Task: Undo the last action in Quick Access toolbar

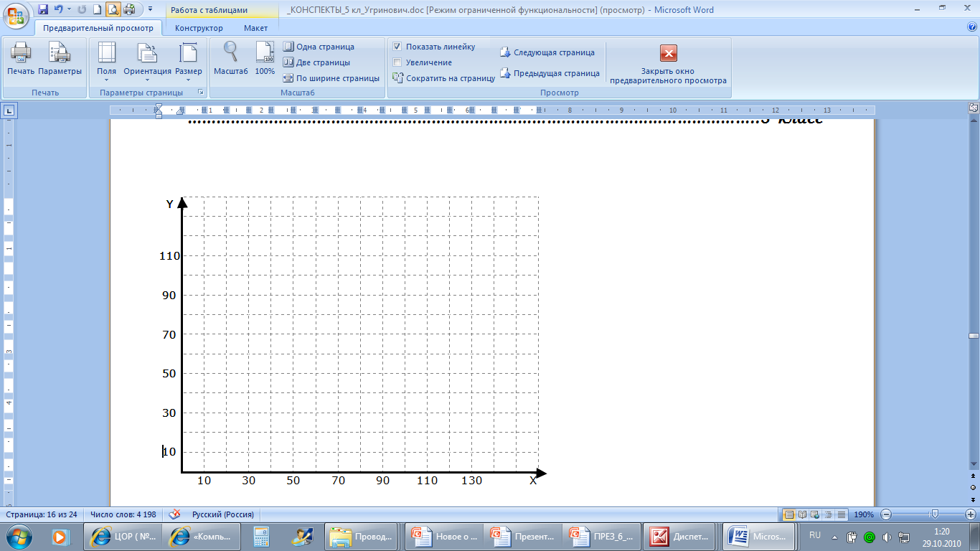Action: 59,9
